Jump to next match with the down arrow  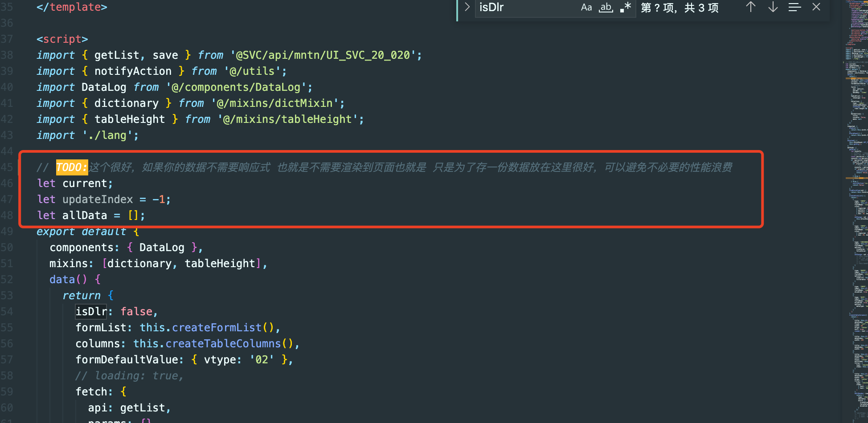pos(773,7)
